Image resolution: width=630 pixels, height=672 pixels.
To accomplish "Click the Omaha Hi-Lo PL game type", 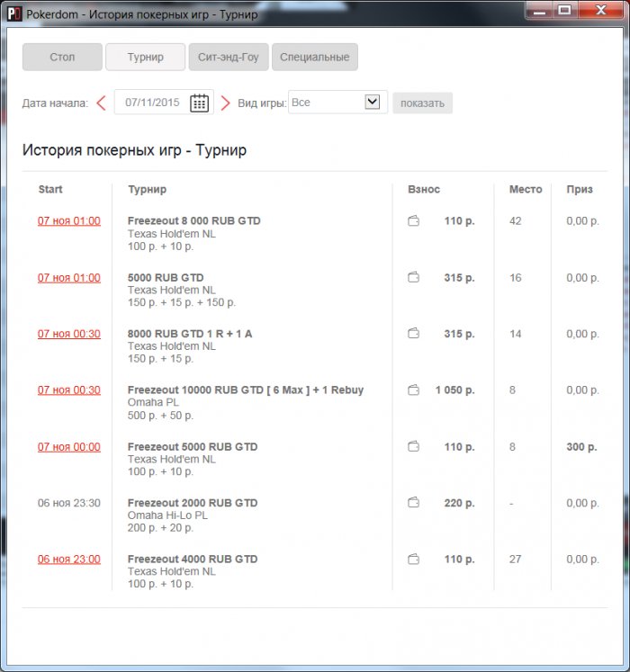I will tap(167, 515).
